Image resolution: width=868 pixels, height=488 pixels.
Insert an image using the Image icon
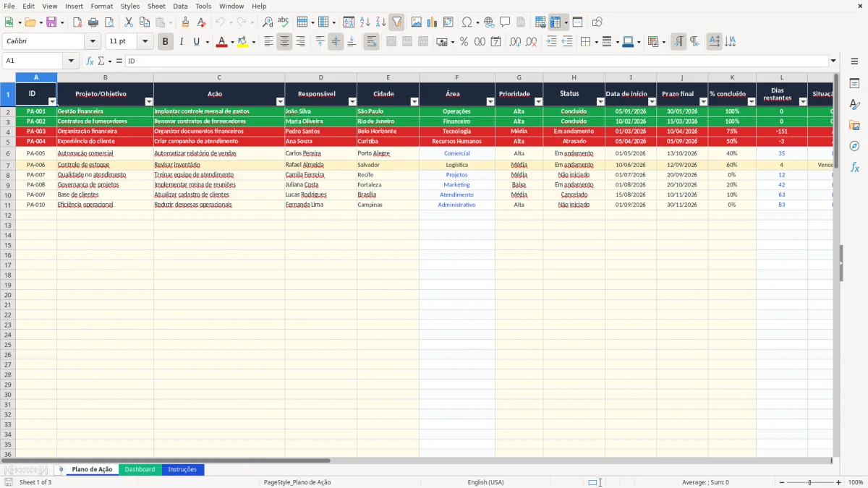point(417,22)
